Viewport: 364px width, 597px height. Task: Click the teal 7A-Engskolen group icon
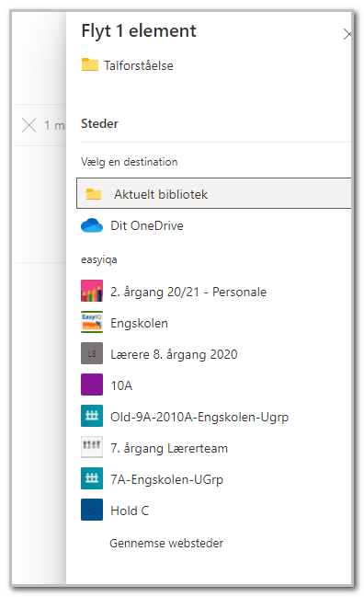coord(92,478)
